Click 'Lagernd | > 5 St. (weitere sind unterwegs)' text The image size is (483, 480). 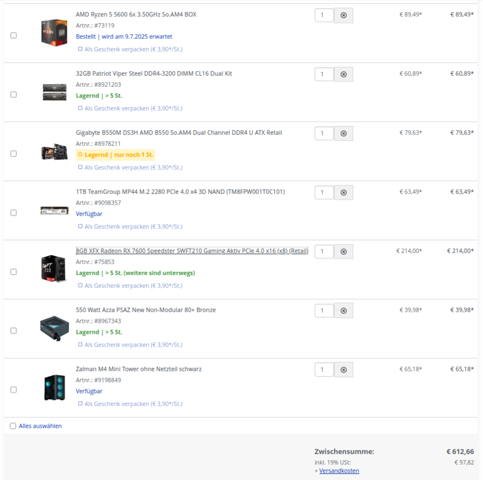pyautogui.click(x=135, y=273)
